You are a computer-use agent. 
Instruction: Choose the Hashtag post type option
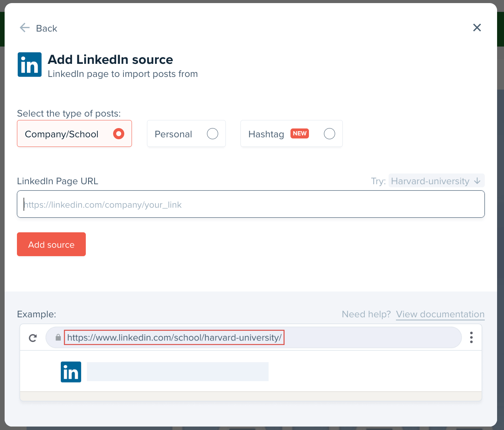[291, 134]
